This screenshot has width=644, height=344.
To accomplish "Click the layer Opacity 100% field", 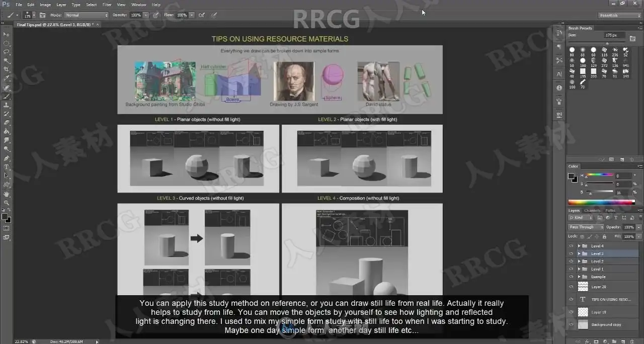I will click(x=629, y=227).
